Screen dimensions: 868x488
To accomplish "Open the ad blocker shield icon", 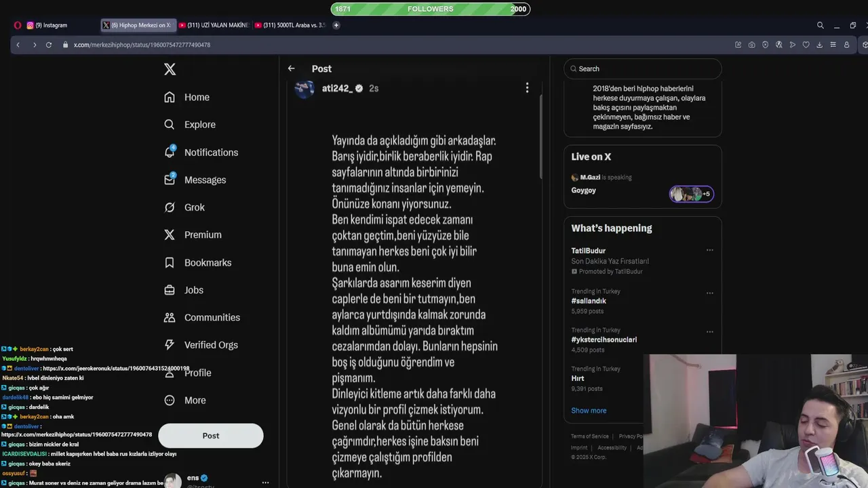I will click(765, 45).
